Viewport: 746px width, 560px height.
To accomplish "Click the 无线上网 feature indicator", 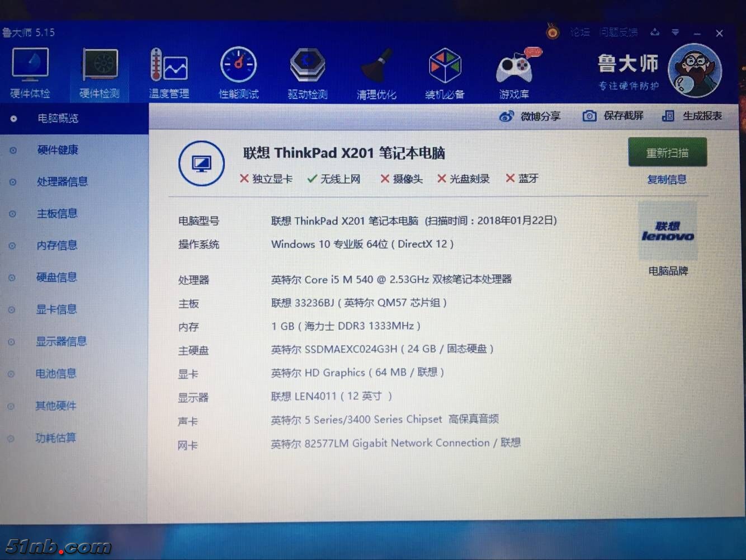I will click(334, 179).
